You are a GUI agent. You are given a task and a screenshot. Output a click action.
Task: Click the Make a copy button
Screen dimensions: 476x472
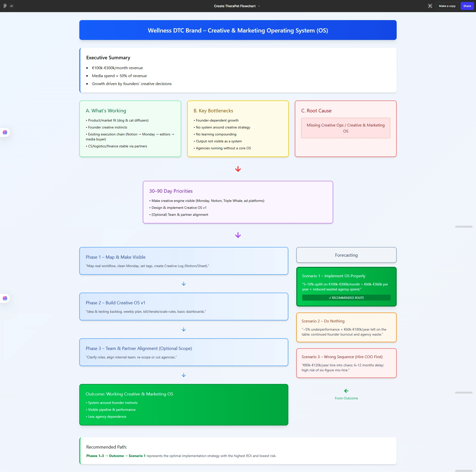447,6
